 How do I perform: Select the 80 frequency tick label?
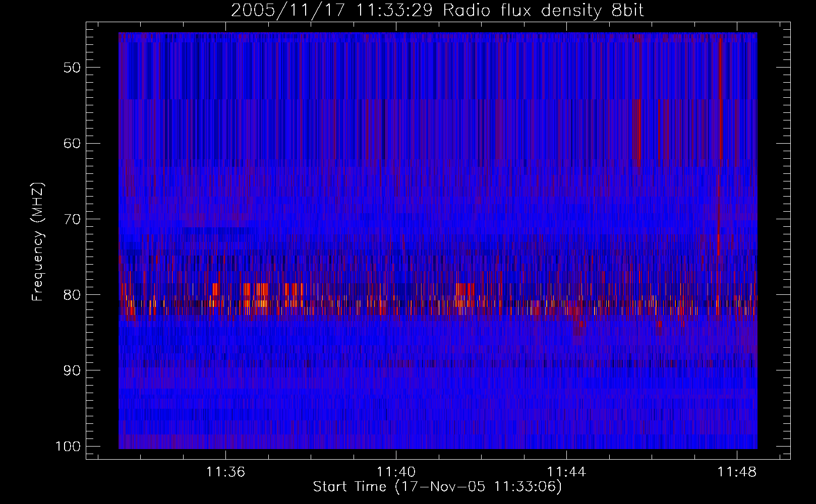pos(72,295)
